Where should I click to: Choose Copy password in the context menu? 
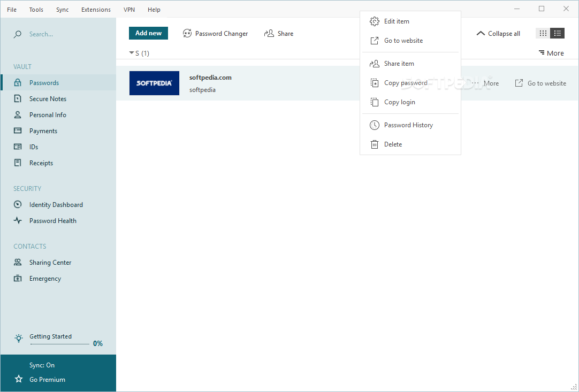tap(410, 83)
